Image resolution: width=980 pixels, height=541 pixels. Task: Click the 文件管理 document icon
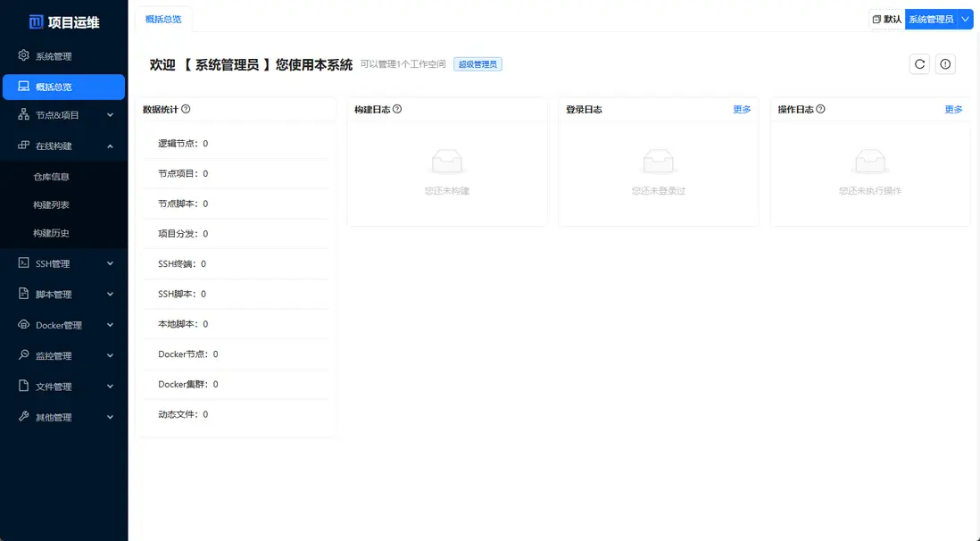(24, 386)
